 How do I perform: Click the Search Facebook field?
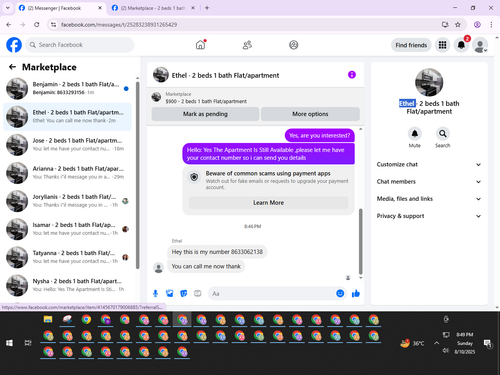coord(80,45)
